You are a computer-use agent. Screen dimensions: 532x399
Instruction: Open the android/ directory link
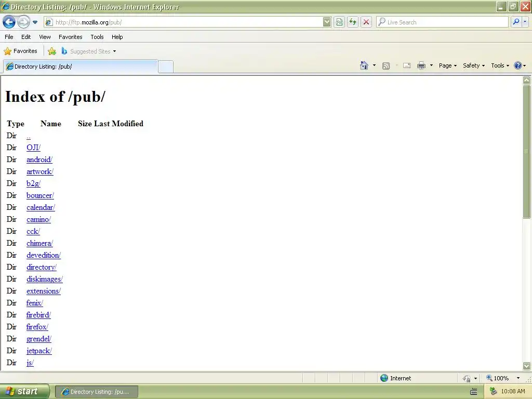(x=39, y=159)
